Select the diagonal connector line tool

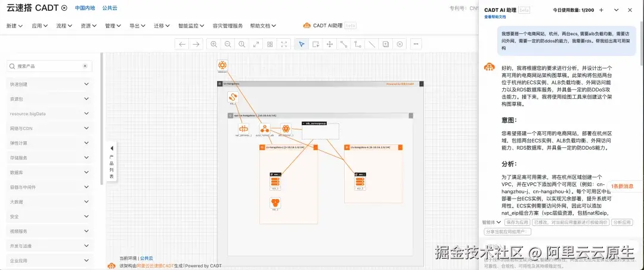tap(343, 44)
